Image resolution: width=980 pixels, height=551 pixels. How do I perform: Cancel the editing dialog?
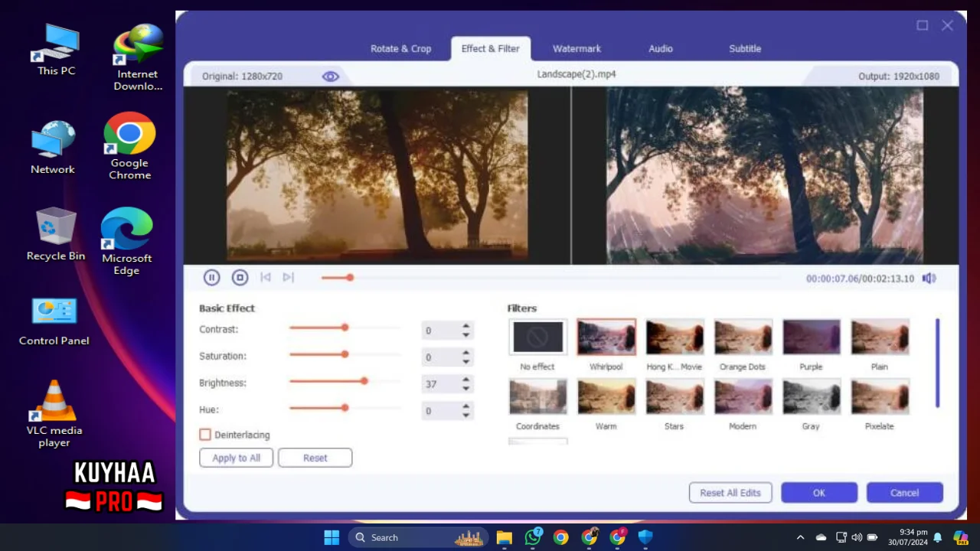[904, 493]
